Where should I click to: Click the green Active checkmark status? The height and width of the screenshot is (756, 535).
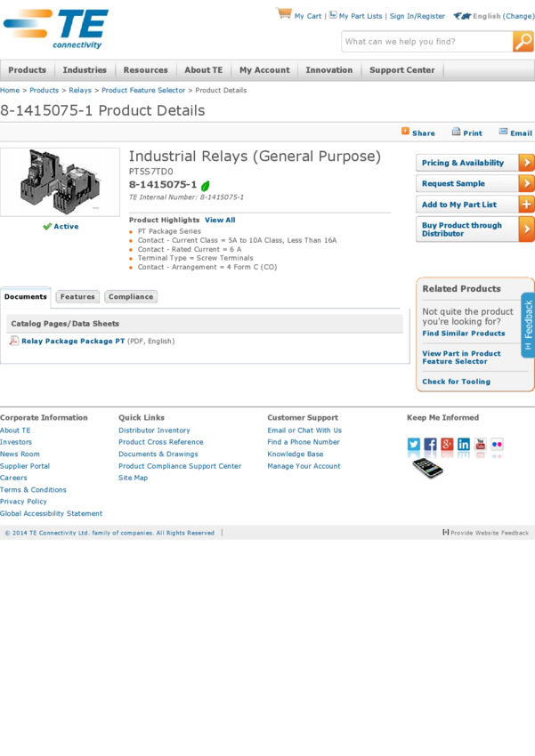[x=61, y=226]
